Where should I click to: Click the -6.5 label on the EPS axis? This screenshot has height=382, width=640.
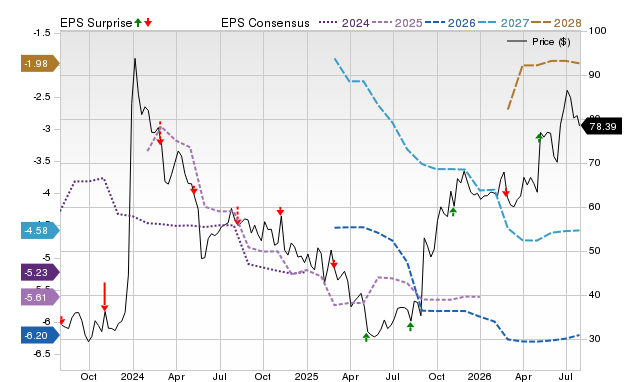[42, 353]
